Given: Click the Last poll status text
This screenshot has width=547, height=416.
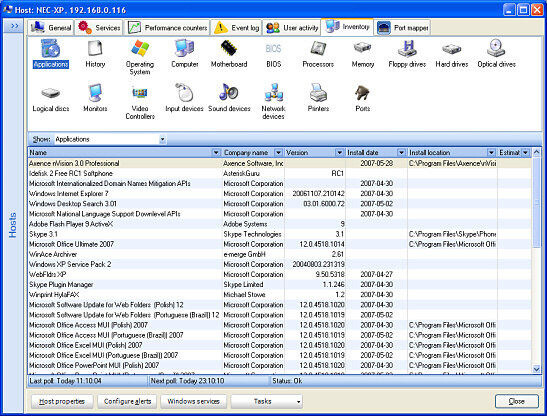Looking at the screenshot, I should click(65, 381).
